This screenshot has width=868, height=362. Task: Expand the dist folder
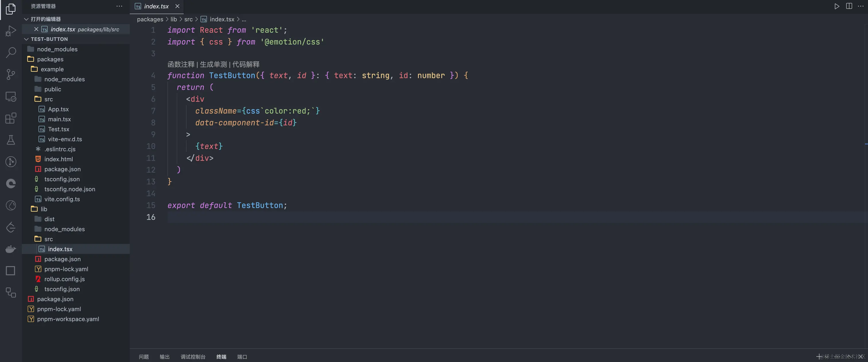(x=76, y=219)
